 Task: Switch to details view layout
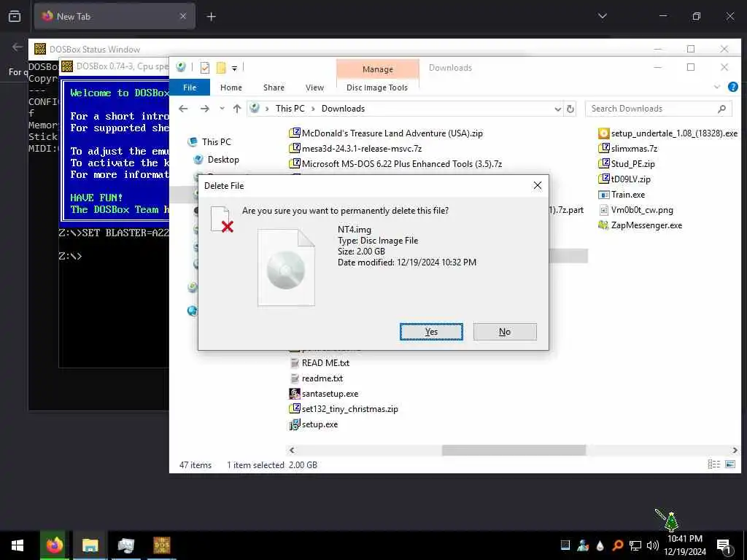coord(713,464)
